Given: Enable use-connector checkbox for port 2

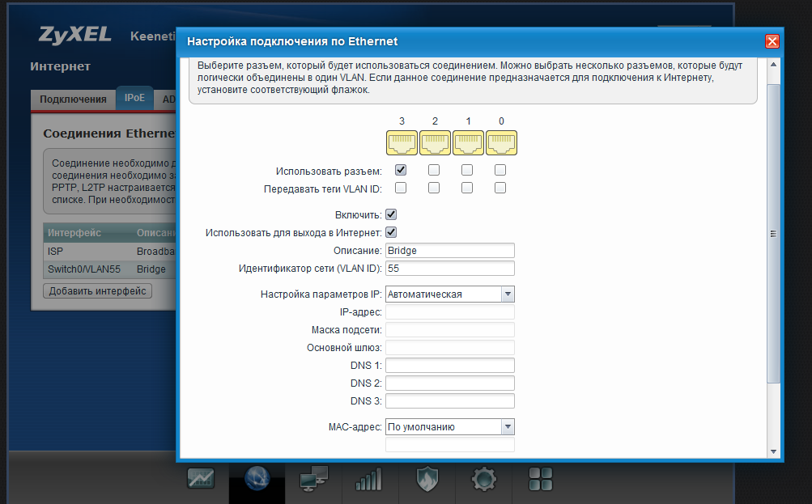Looking at the screenshot, I should pos(434,171).
